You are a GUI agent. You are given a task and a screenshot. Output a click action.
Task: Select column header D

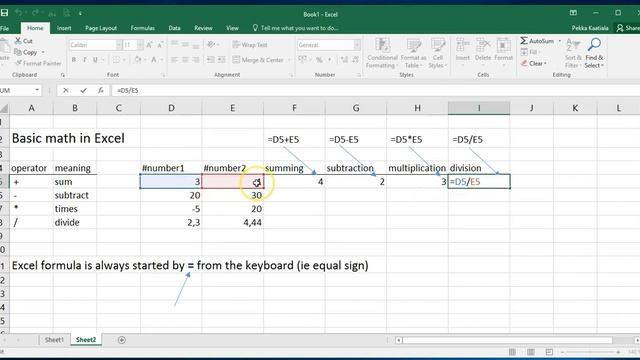point(171,108)
